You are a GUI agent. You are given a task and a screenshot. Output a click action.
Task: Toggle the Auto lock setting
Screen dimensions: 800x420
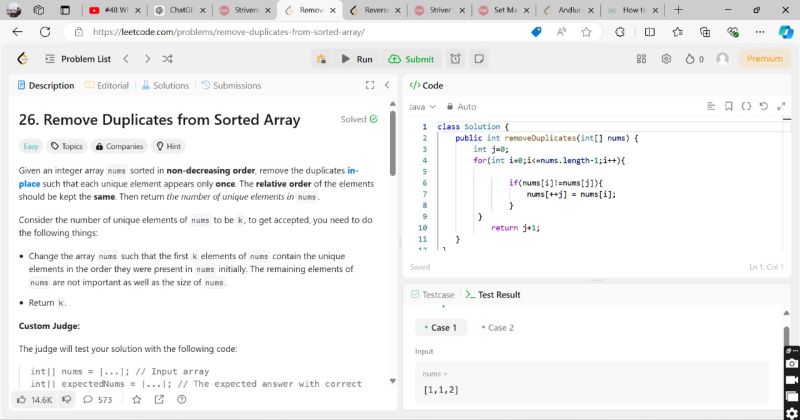pos(461,107)
